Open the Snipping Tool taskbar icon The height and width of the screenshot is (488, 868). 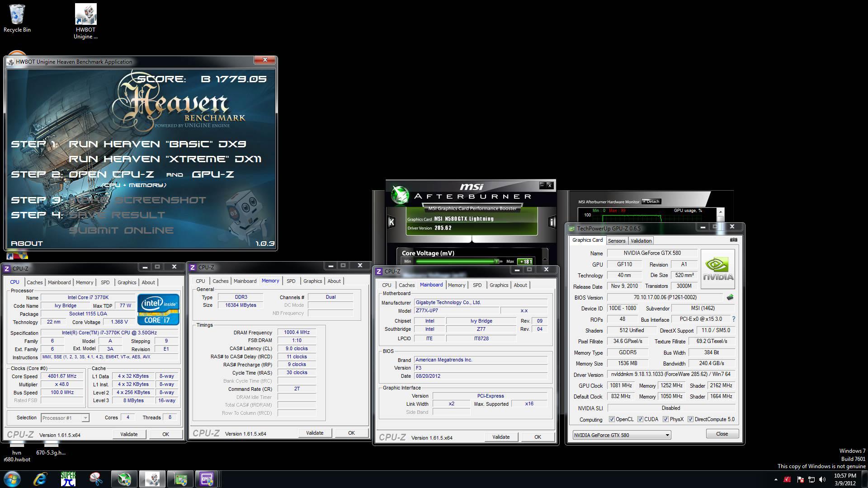(96, 479)
